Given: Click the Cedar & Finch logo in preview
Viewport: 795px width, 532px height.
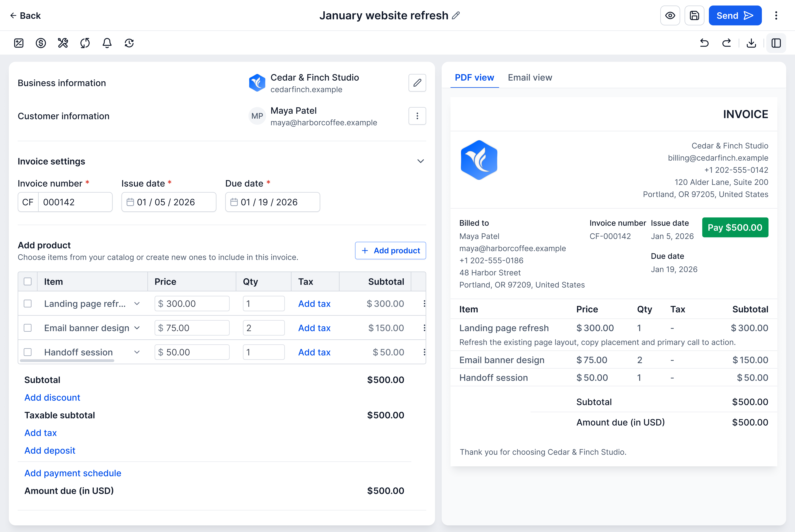Looking at the screenshot, I should (x=479, y=160).
